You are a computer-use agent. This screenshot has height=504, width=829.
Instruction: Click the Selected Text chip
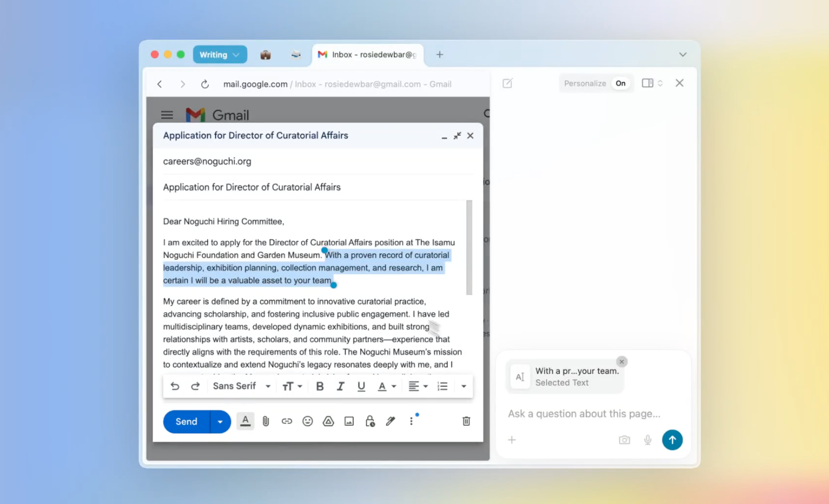pyautogui.click(x=565, y=377)
